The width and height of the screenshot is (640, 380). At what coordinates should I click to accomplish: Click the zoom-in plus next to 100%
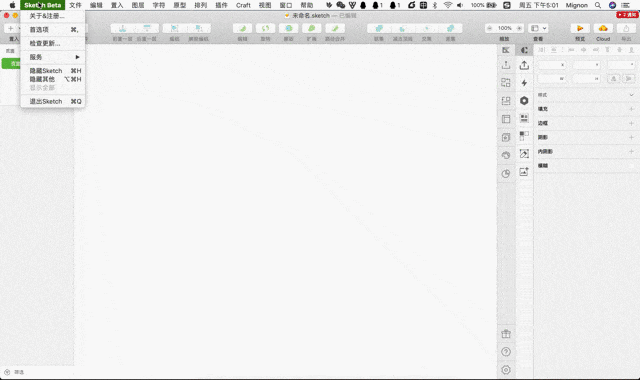(x=519, y=28)
